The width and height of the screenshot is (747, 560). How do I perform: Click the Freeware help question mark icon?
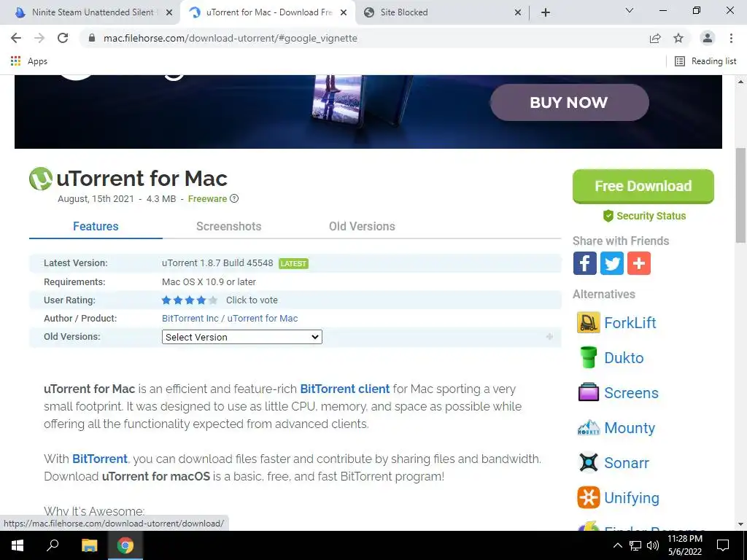tap(234, 198)
